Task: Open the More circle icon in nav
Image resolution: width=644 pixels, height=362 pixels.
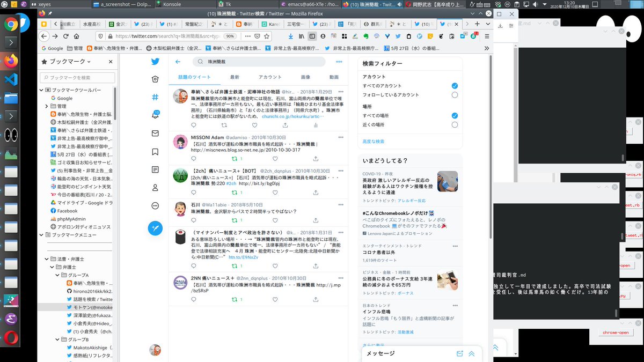Action: point(155,205)
